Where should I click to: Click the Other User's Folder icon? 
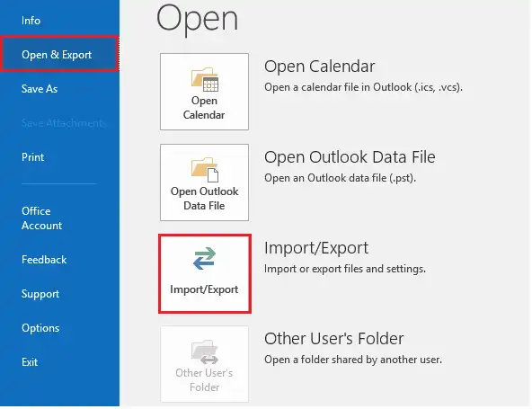tap(205, 351)
